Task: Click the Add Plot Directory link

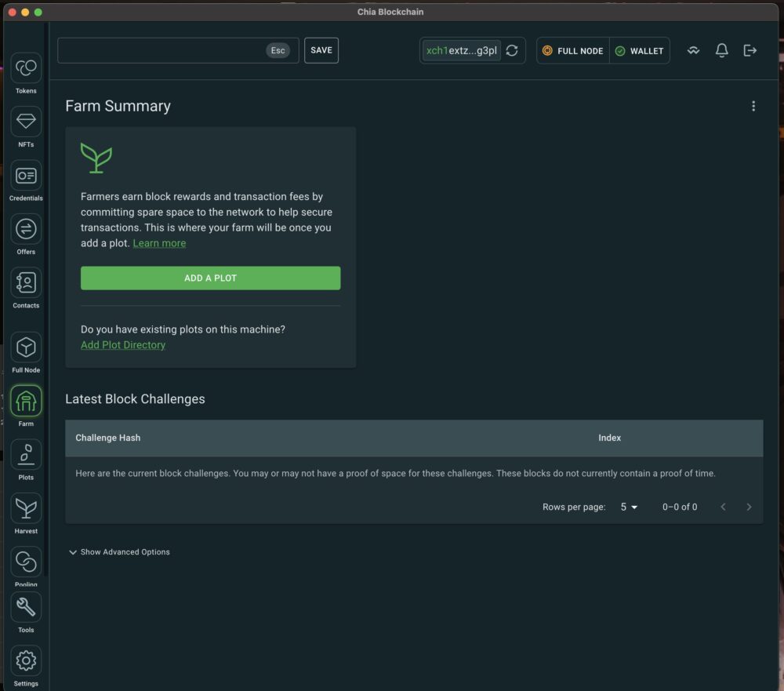Action: pyautogui.click(x=123, y=345)
